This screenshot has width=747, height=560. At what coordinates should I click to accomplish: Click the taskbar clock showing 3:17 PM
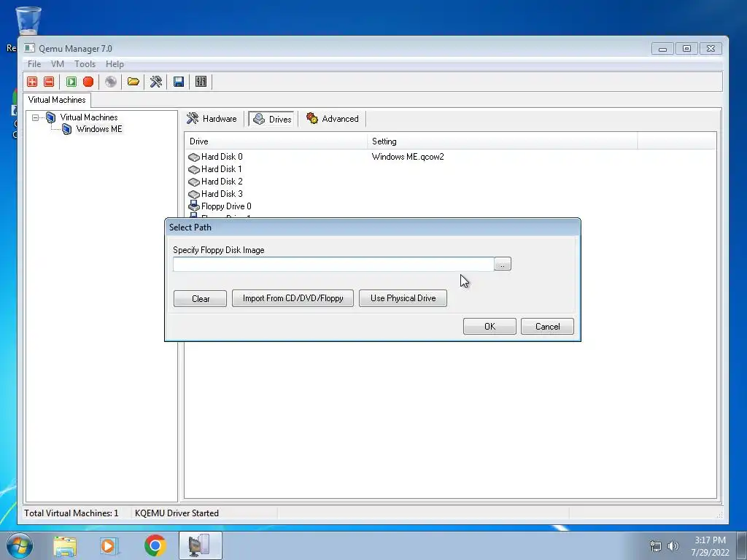tap(711, 546)
